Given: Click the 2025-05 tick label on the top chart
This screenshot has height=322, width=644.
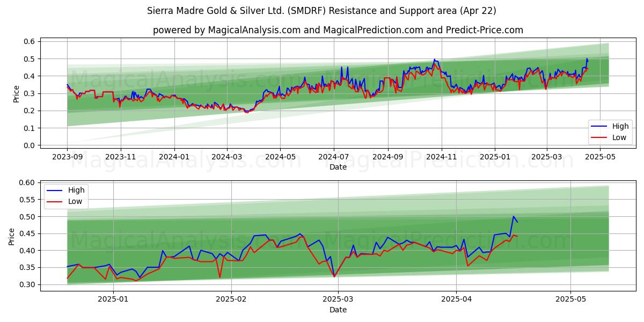Looking at the screenshot, I should point(599,157).
